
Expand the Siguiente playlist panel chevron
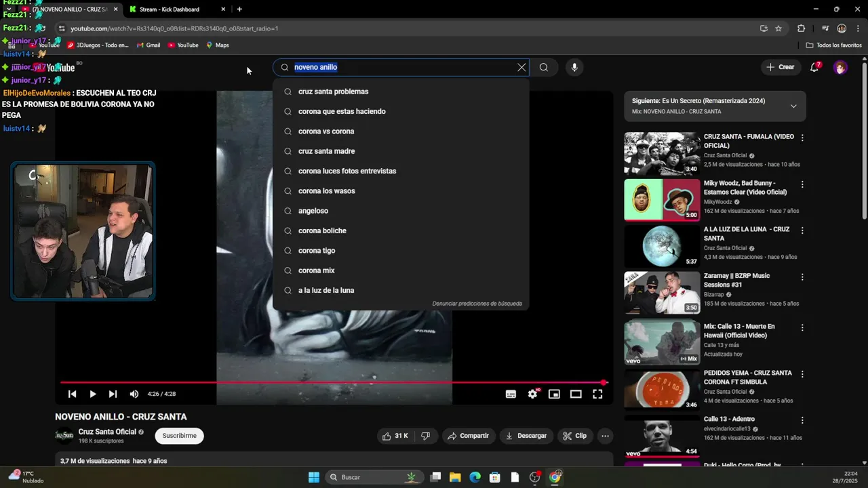click(x=793, y=106)
